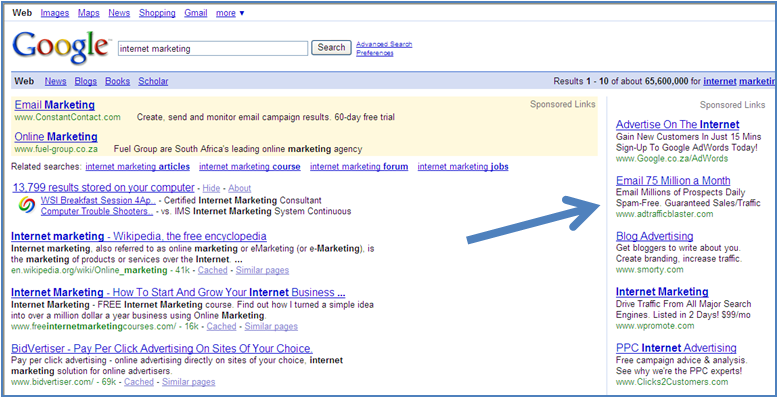The image size is (778, 398).
Task: Open the 'more' dropdown in top bar
Action: [230, 13]
